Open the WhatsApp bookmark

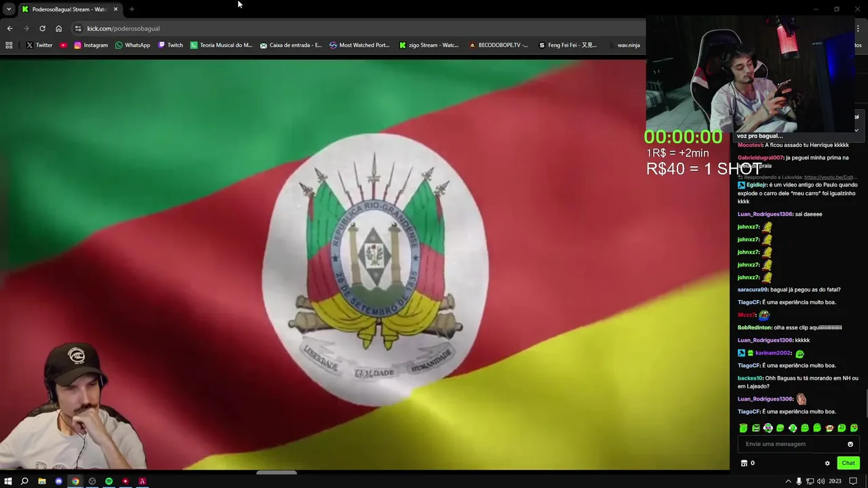133,45
